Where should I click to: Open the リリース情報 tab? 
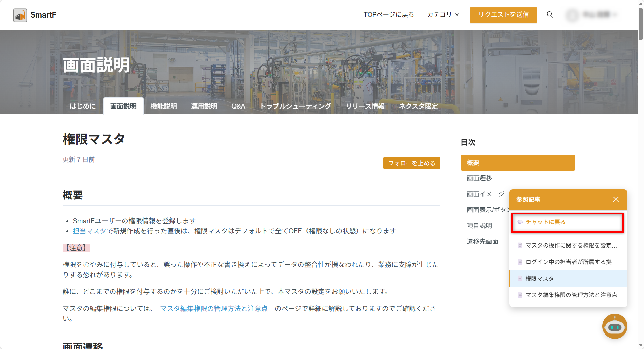pyautogui.click(x=365, y=106)
